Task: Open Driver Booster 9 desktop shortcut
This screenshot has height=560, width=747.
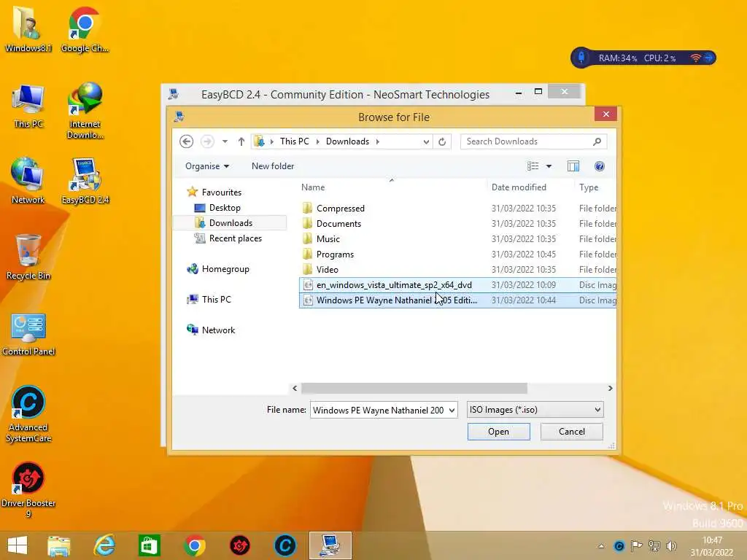Action: 28,489
